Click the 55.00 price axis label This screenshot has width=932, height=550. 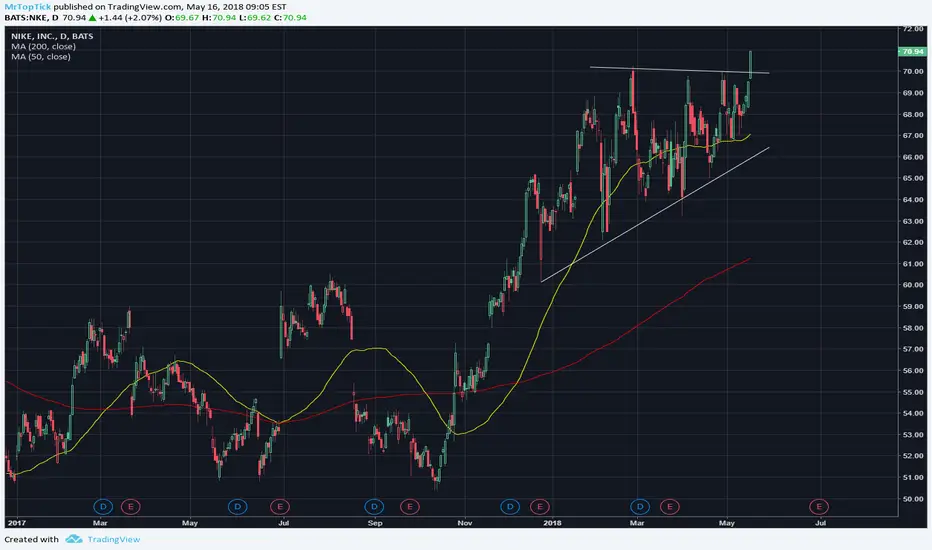tap(913, 392)
